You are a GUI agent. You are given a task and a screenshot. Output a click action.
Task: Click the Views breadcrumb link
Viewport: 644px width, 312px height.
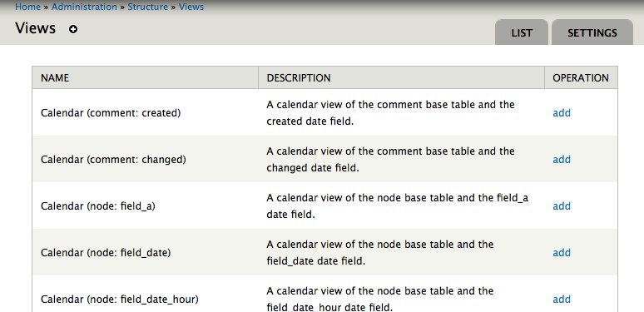pos(191,7)
